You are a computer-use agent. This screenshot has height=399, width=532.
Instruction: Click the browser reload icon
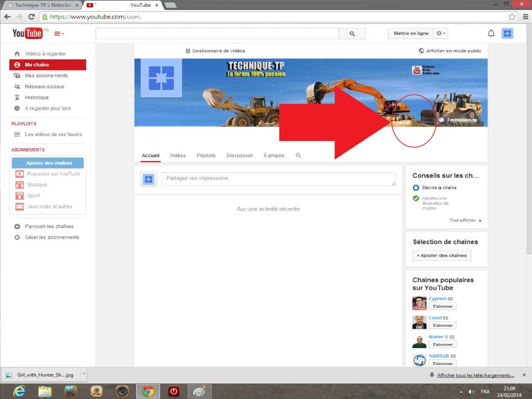(x=32, y=17)
